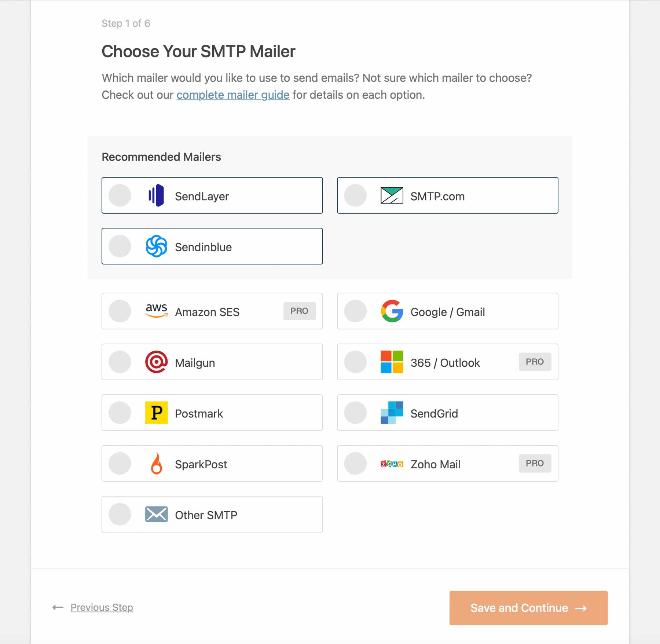Click the yellow Postmark P icon
This screenshot has height=644, width=660.
click(157, 413)
